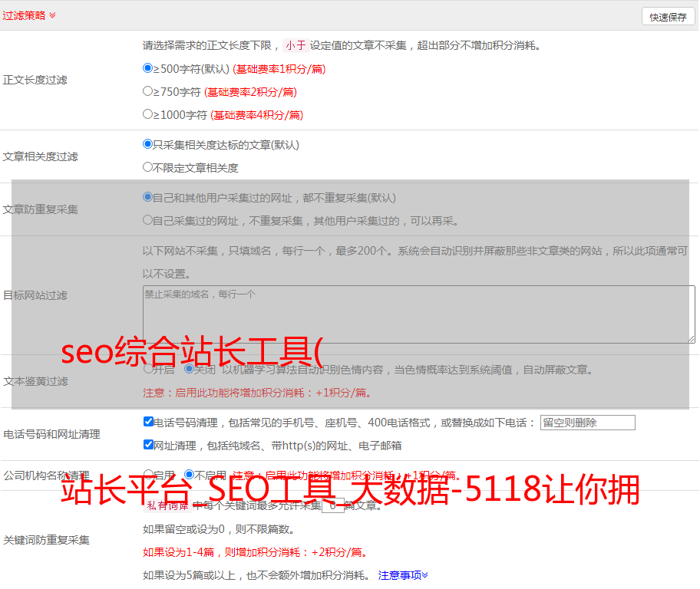Viewport: 700px width, 589px height.
Task: Click the 快速保存 button
Action: (668, 17)
